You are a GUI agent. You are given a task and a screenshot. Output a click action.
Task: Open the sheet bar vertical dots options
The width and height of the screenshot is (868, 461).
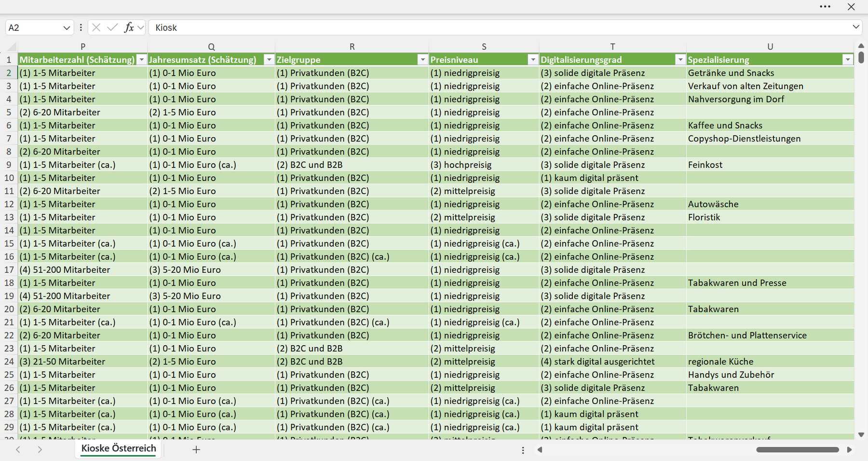[x=523, y=450]
